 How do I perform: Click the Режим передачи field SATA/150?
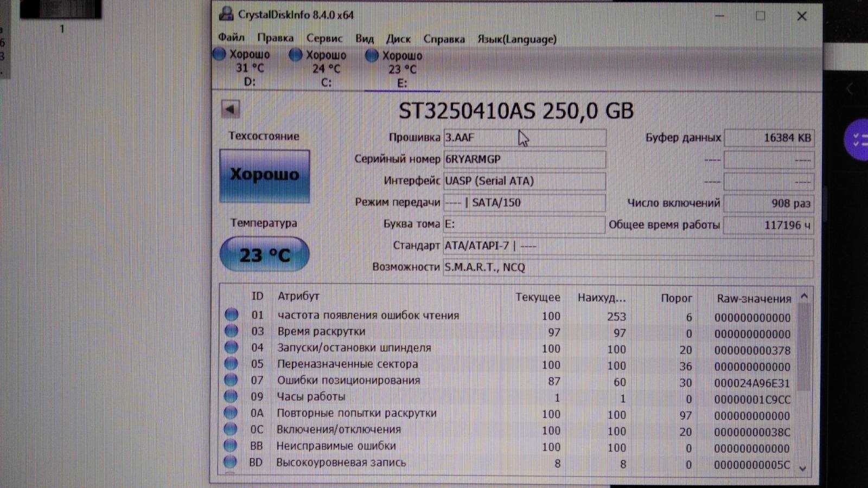pyautogui.click(x=525, y=203)
